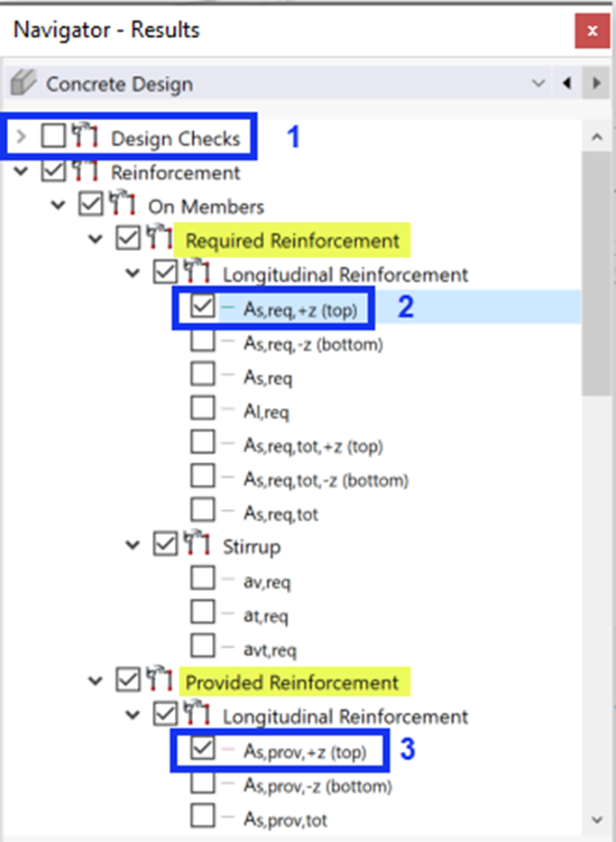Open the Concrete Design dropdown
616x842 pixels.
538,83
